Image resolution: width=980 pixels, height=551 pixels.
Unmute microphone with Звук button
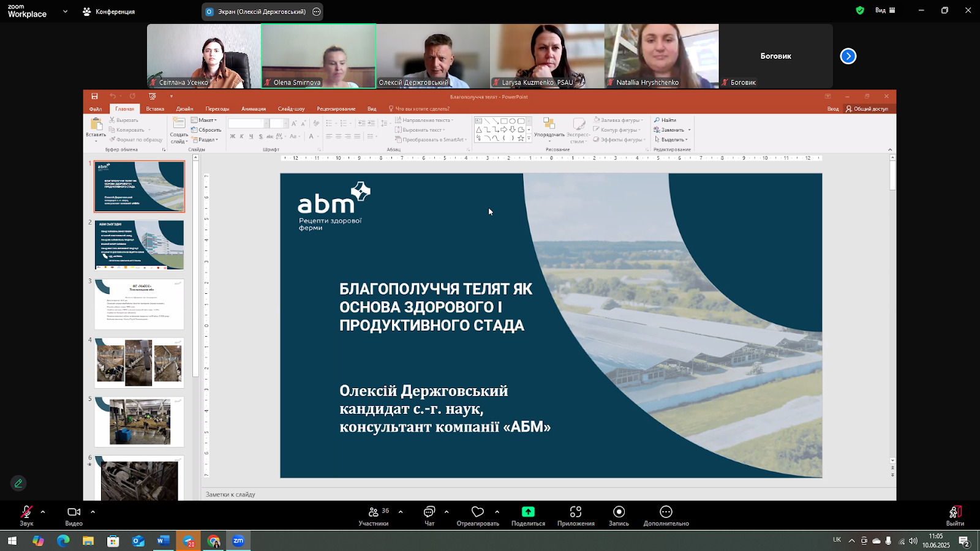(x=26, y=516)
